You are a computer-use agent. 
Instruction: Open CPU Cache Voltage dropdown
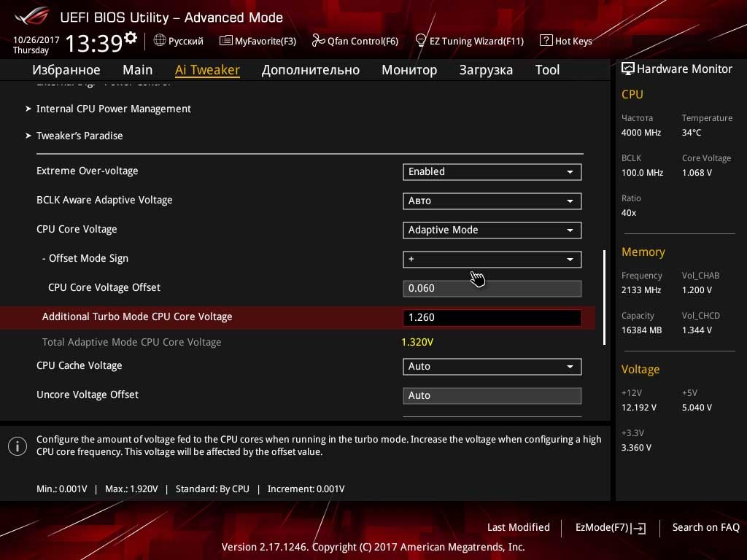pos(492,367)
